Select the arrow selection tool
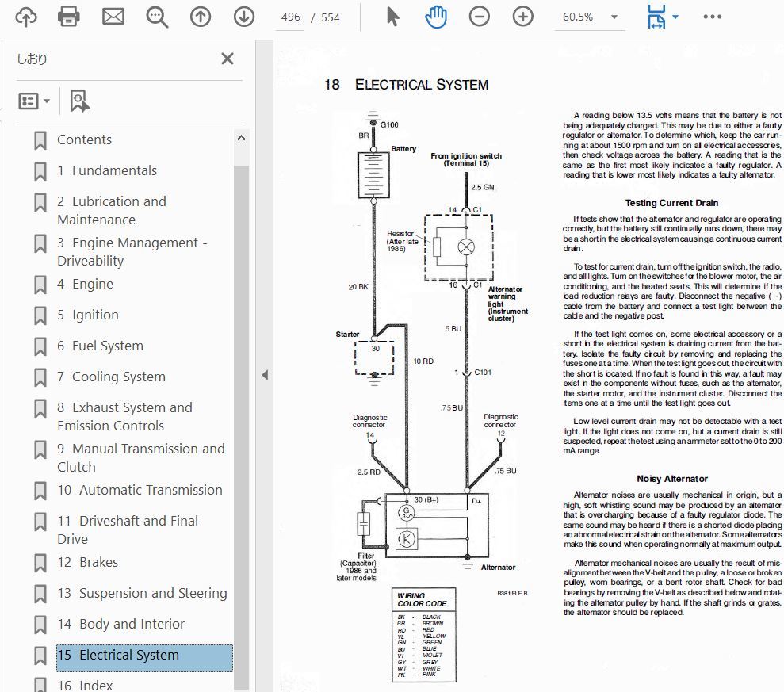The width and height of the screenshot is (784, 692). pyautogui.click(x=392, y=17)
